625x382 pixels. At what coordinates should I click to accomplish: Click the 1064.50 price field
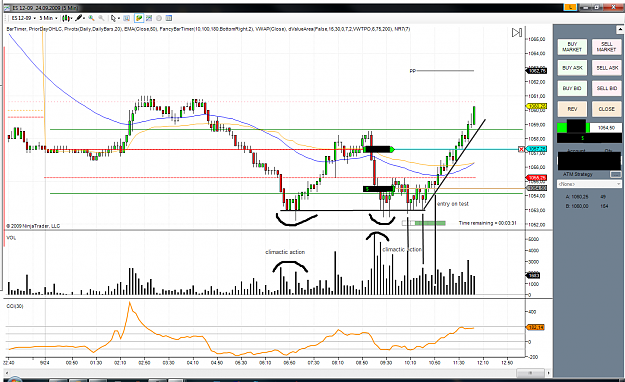(605, 128)
